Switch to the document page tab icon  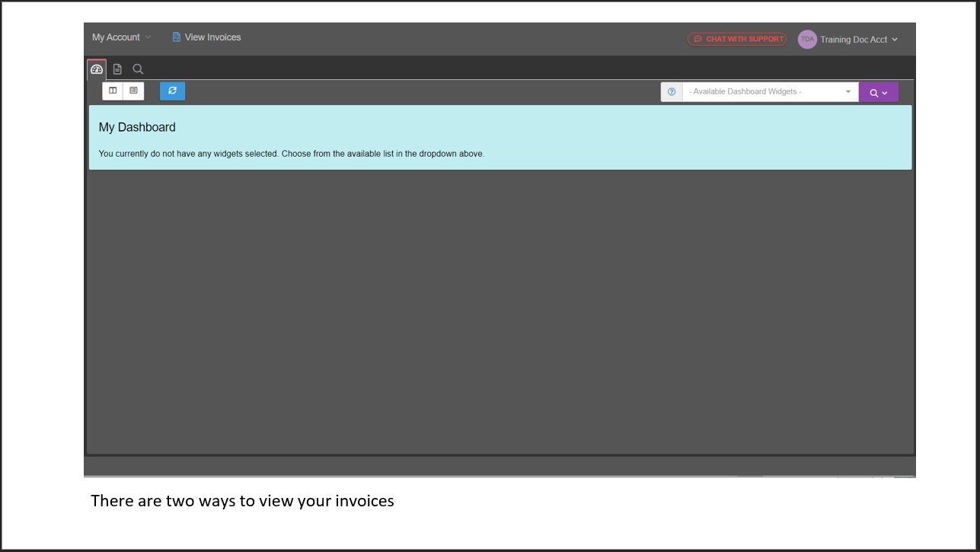(117, 69)
